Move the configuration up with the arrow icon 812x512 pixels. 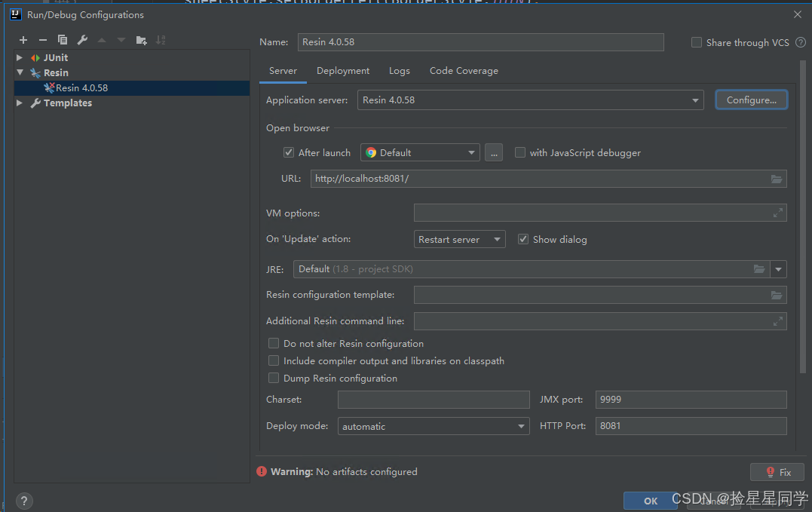click(x=102, y=40)
